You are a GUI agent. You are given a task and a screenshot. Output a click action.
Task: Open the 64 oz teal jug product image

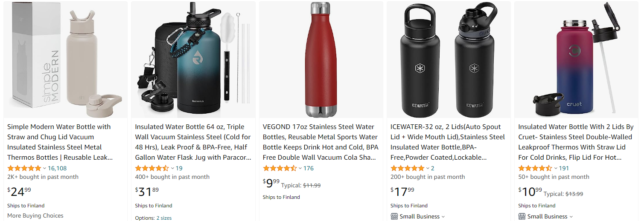[x=193, y=60]
